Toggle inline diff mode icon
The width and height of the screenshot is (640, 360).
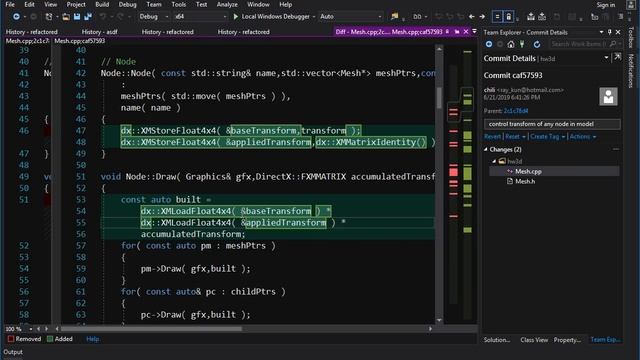[497, 17]
